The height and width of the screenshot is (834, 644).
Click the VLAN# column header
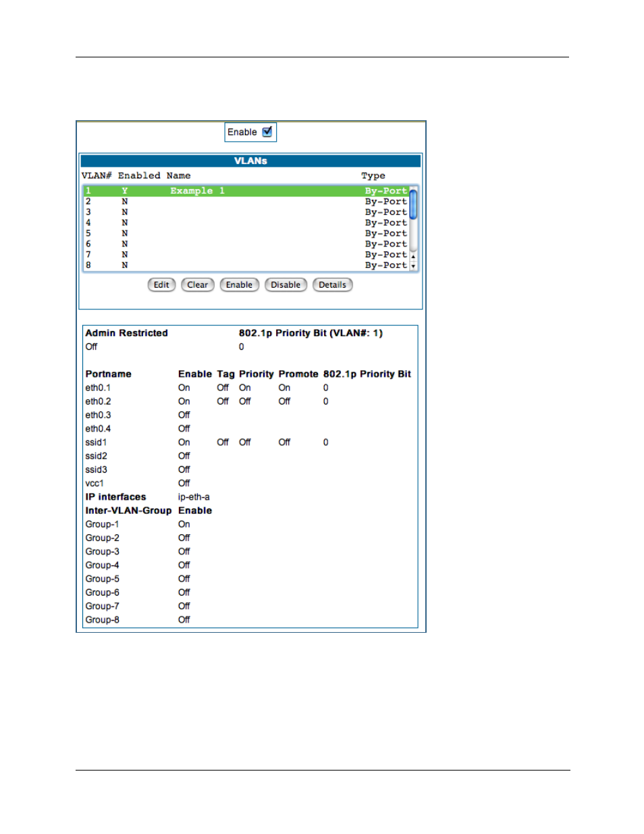click(x=97, y=176)
